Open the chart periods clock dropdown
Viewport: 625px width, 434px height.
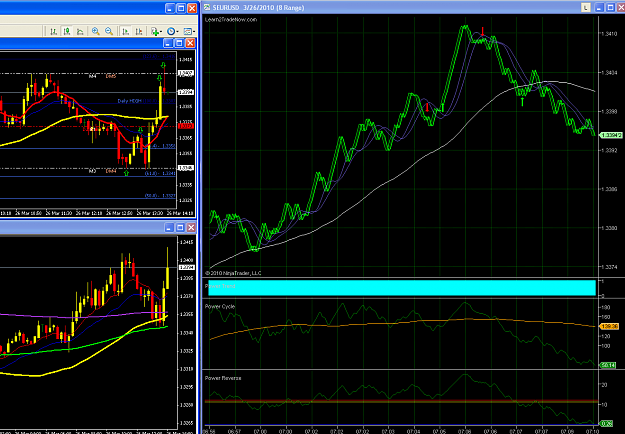click(x=173, y=31)
